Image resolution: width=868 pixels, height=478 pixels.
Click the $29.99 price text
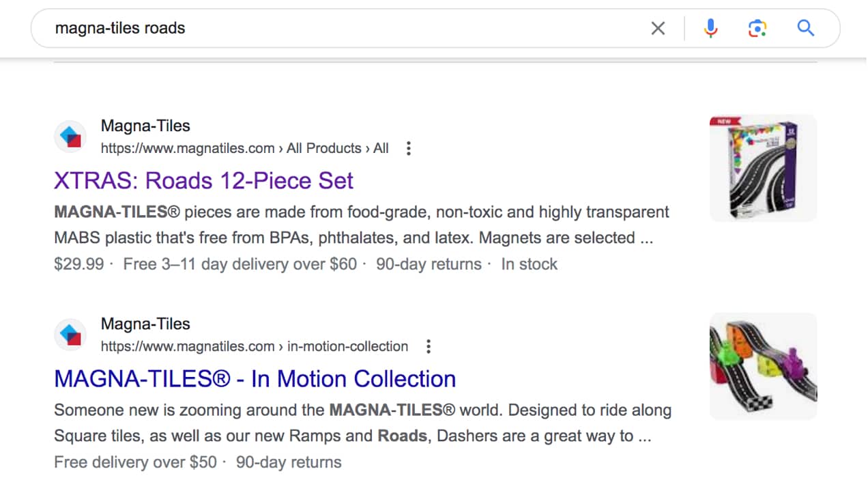pyautogui.click(x=79, y=264)
